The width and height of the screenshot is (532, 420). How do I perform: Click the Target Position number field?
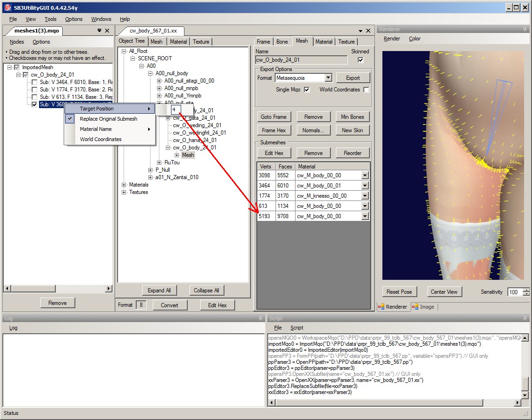click(x=179, y=110)
